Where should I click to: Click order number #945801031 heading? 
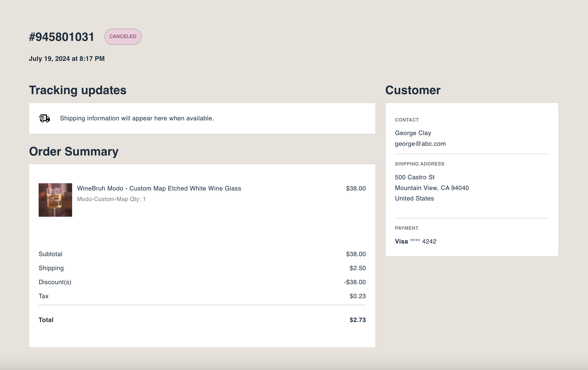click(x=62, y=37)
